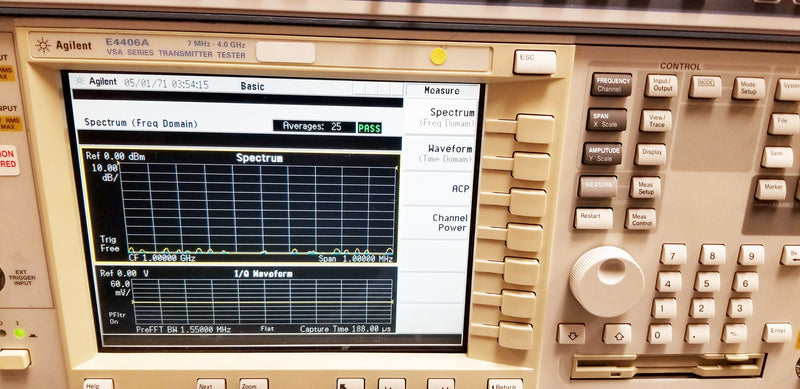The image size is (800, 389).
Task: Push the MODE key
Action: click(705, 87)
